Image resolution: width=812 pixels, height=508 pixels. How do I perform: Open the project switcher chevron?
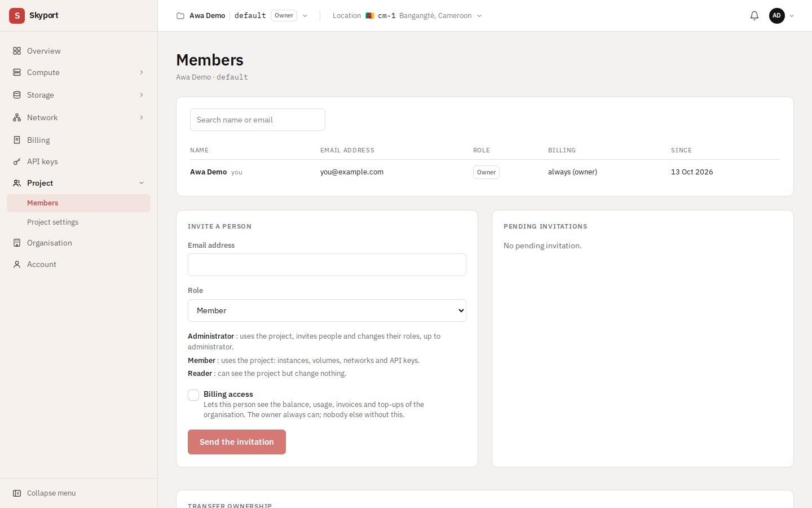point(305,16)
